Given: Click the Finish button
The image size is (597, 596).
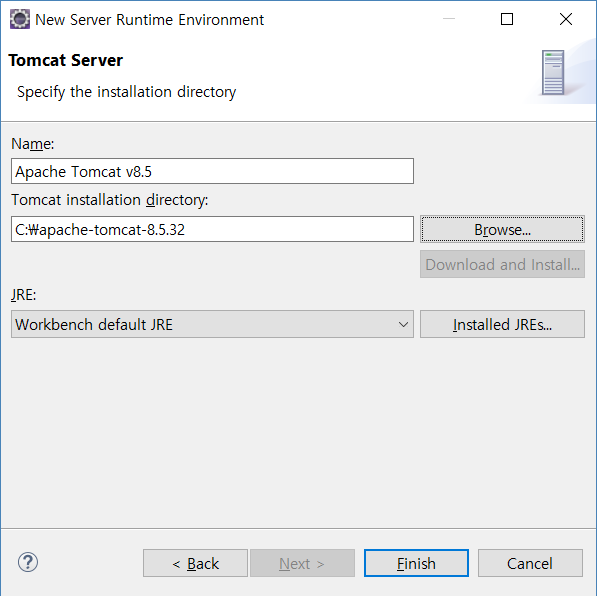Looking at the screenshot, I should click(416, 563).
